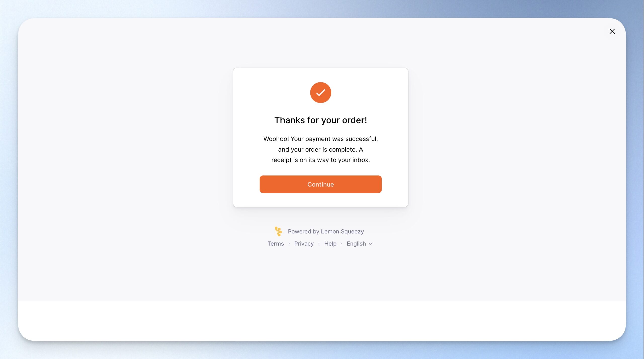644x359 pixels.
Task: Expand the English language dropdown
Action: [x=359, y=244]
